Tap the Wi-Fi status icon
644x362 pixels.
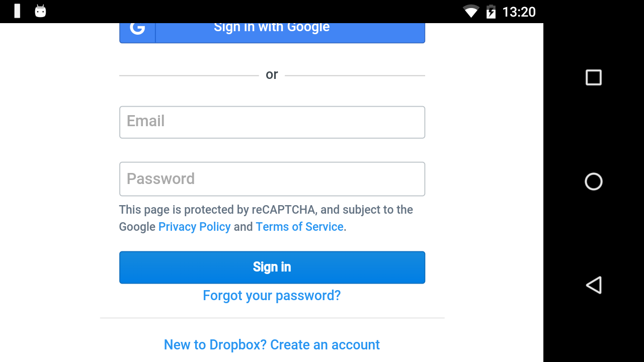click(x=471, y=12)
